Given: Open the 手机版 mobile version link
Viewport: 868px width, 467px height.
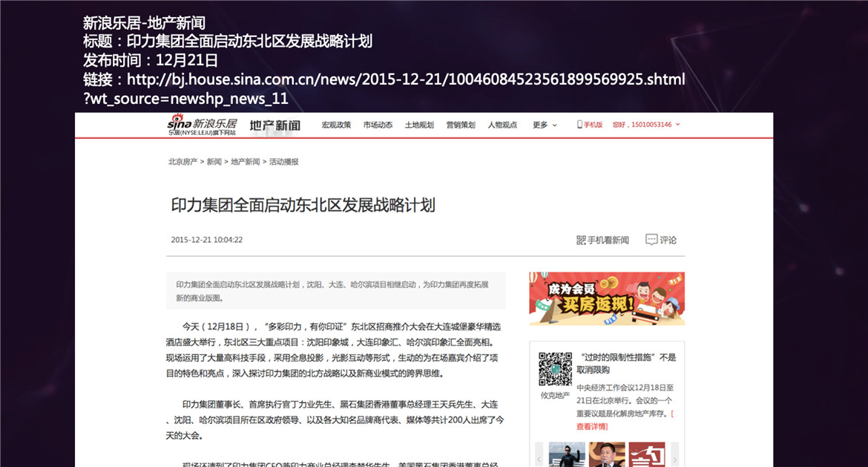Looking at the screenshot, I should (x=593, y=125).
